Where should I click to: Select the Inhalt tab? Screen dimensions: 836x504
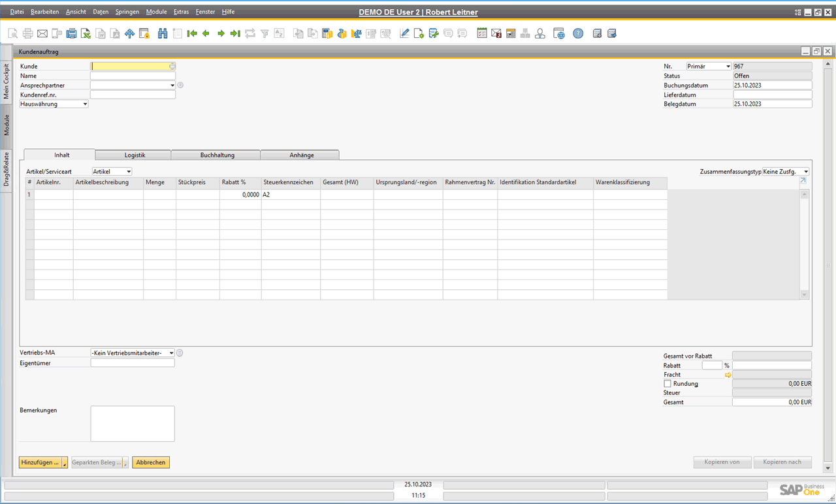click(x=61, y=155)
